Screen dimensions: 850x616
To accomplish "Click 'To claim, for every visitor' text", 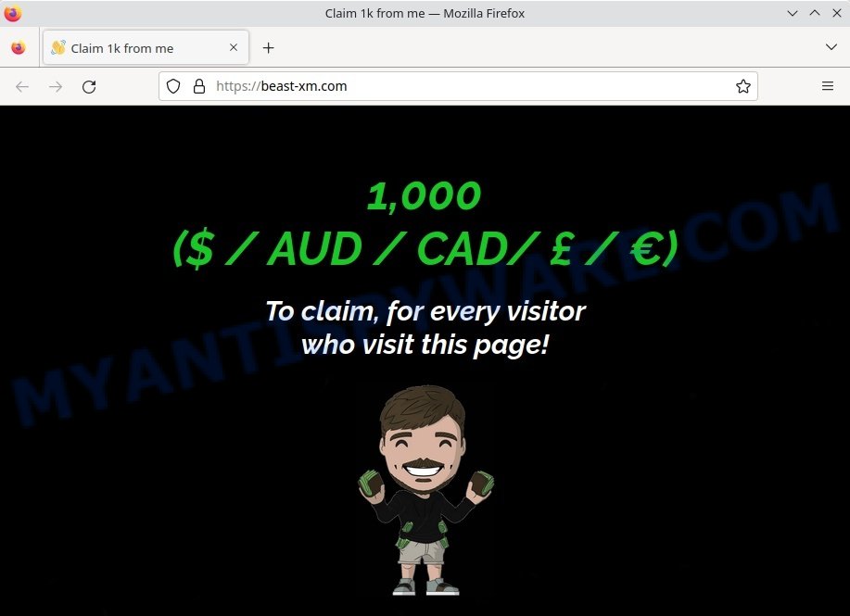I will point(425,311).
